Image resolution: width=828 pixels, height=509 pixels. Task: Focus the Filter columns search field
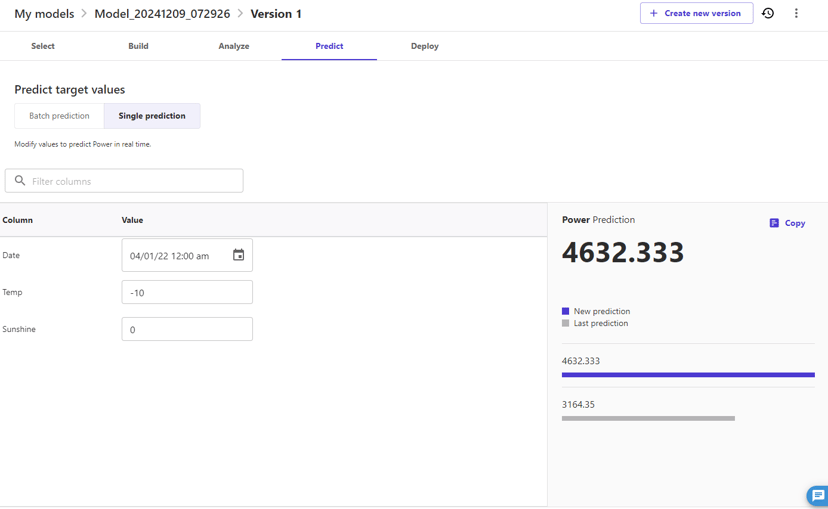pyautogui.click(x=124, y=181)
